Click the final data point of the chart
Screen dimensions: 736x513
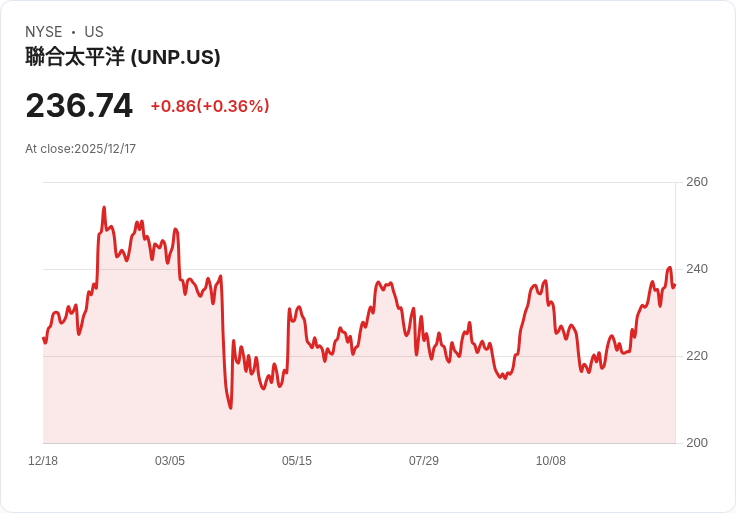pos(675,285)
